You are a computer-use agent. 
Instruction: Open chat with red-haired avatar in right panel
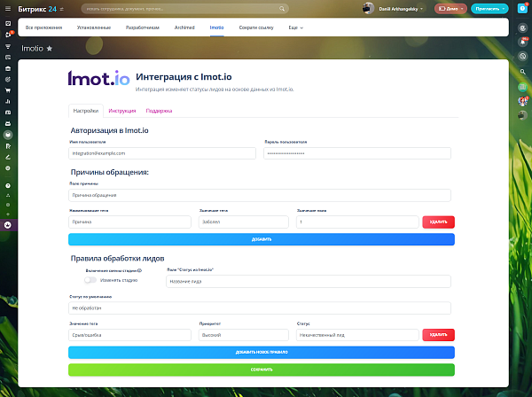click(x=523, y=101)
